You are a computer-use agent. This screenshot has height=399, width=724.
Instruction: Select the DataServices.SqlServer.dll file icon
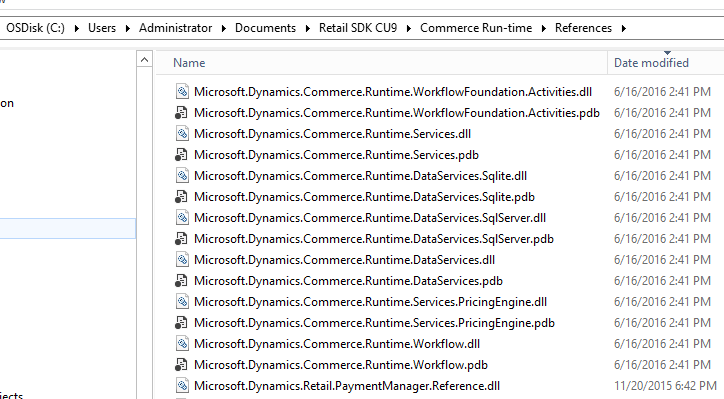[182, 218]
